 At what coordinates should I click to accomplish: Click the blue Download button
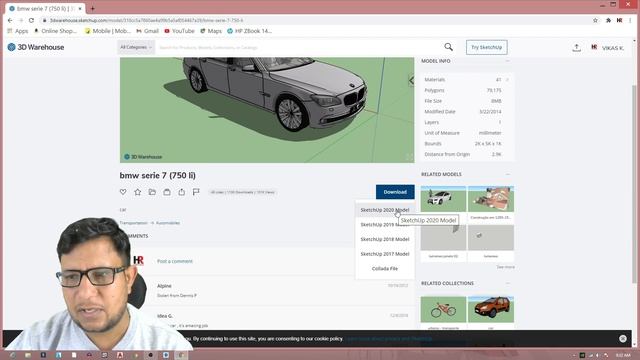pyautogui.click(x=395, y=192)
